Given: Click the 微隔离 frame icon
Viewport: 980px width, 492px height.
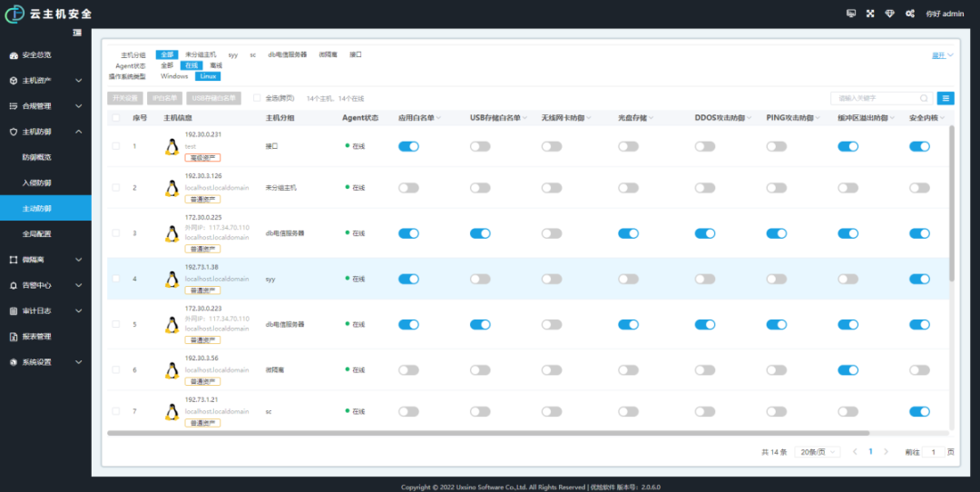Looking at the screenshot, I should coord(14,260).
